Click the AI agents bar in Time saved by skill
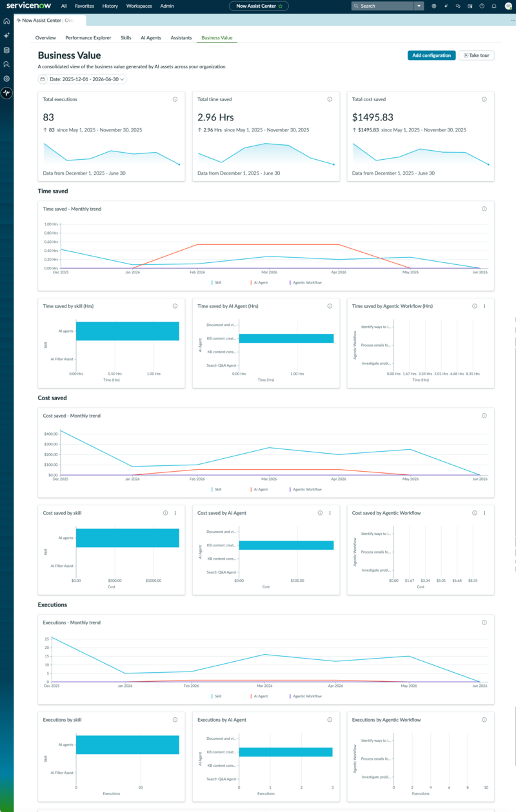Viewport: 516px width, 812px height. pos(127,331)
